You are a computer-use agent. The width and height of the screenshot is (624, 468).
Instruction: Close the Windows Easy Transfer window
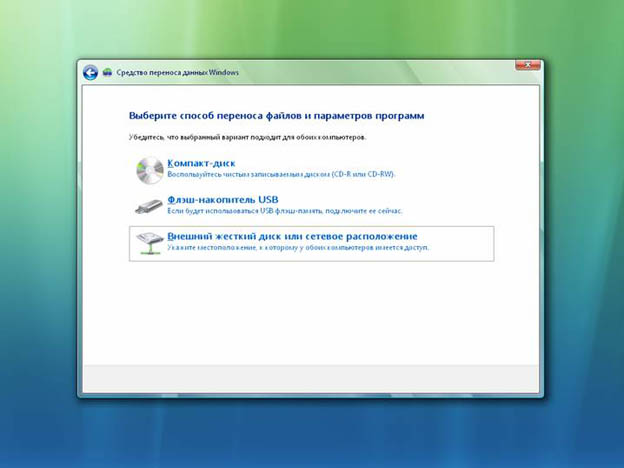tap(528, 65)
